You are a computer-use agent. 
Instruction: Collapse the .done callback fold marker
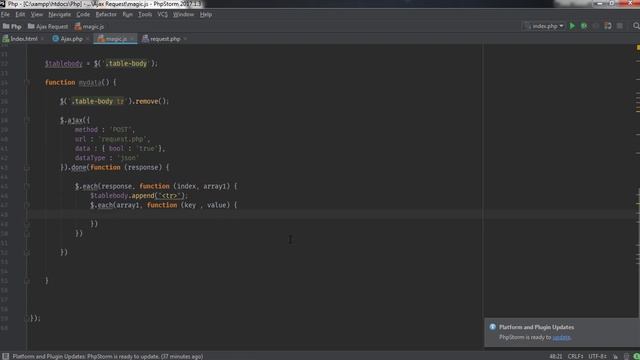[x=27, y=167]
